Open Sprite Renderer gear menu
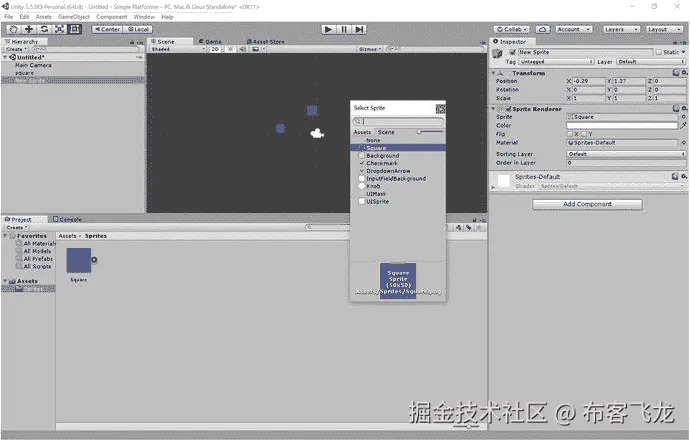 click(x=684, y=108)
